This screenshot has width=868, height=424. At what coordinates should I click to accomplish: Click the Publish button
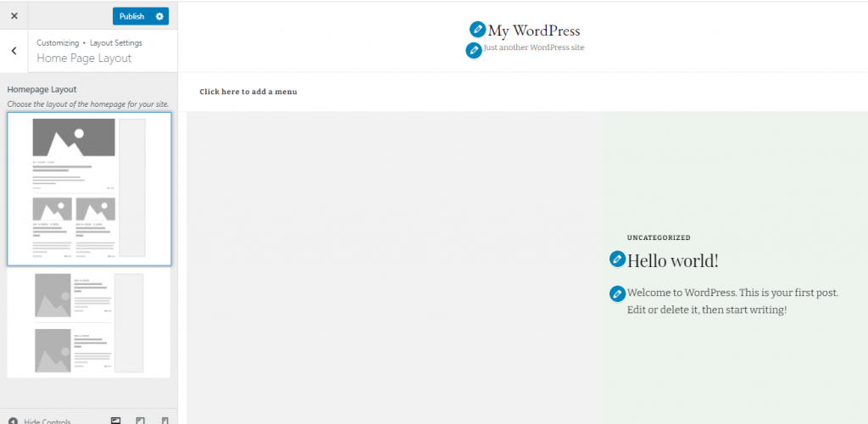coord(131,16)
